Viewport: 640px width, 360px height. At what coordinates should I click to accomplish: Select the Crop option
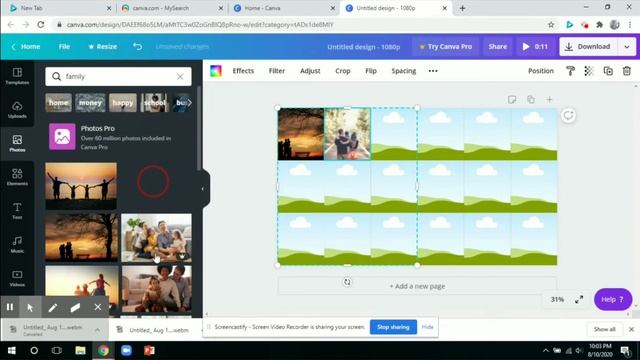coord(343,71)
